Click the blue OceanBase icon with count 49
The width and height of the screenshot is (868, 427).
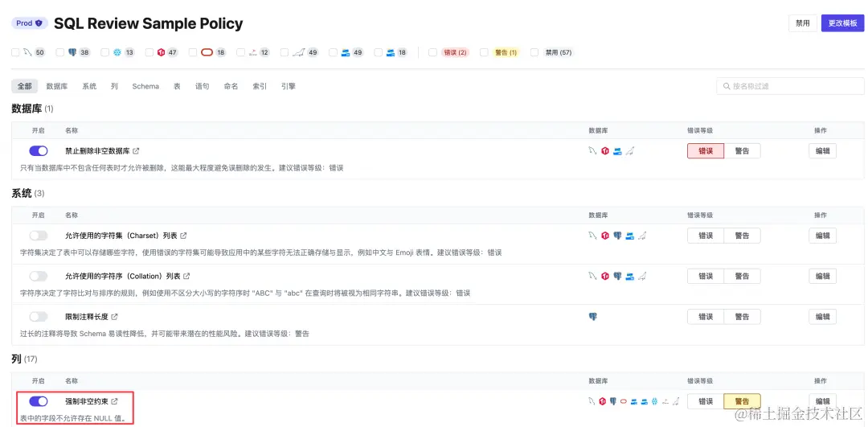coord(346,52)
